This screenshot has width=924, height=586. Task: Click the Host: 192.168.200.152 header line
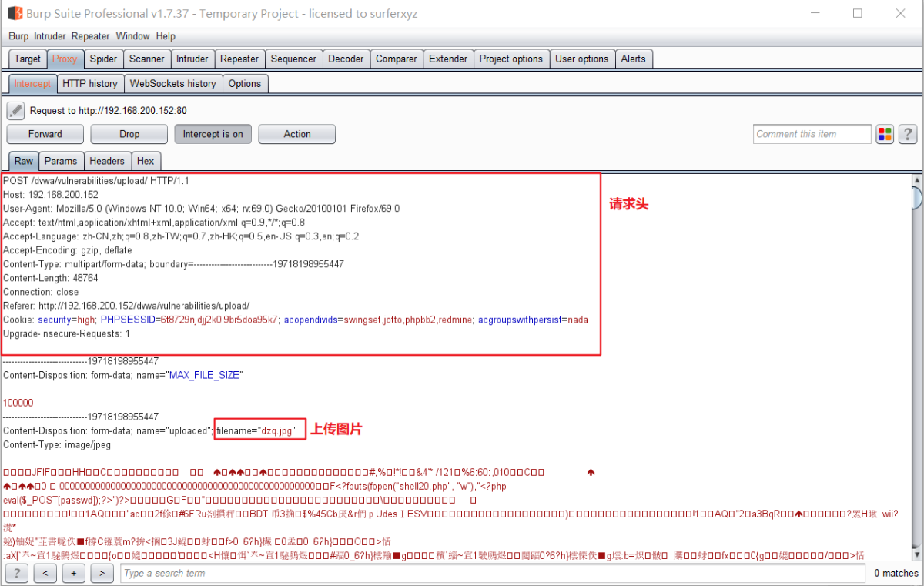(51, 195)
